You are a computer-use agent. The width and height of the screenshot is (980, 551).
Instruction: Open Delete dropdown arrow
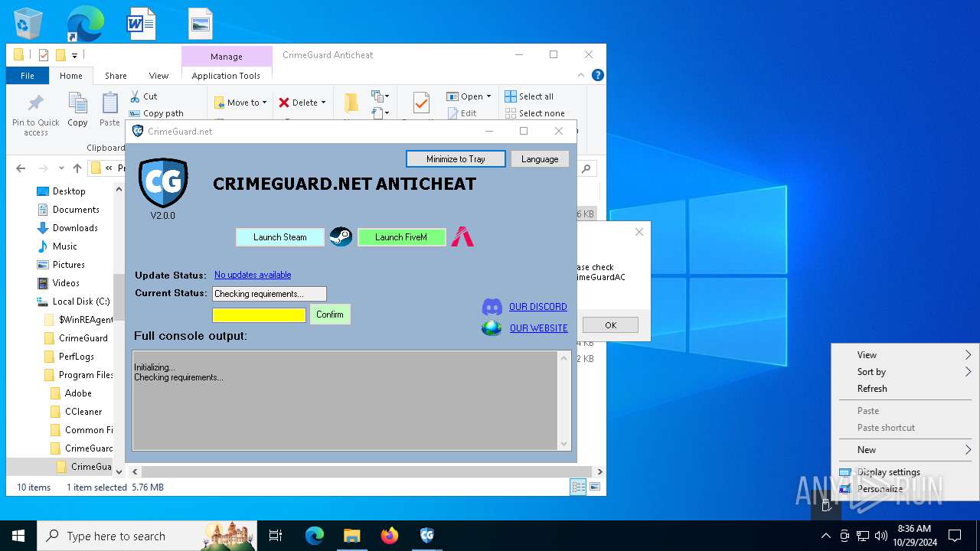tap(323, 103)
